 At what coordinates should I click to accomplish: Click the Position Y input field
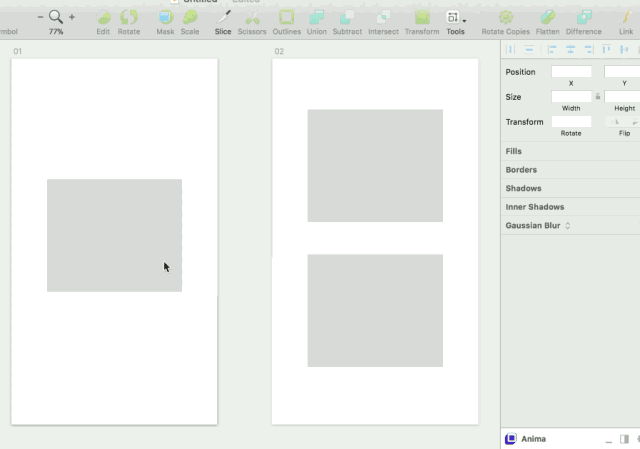(622, 71)
